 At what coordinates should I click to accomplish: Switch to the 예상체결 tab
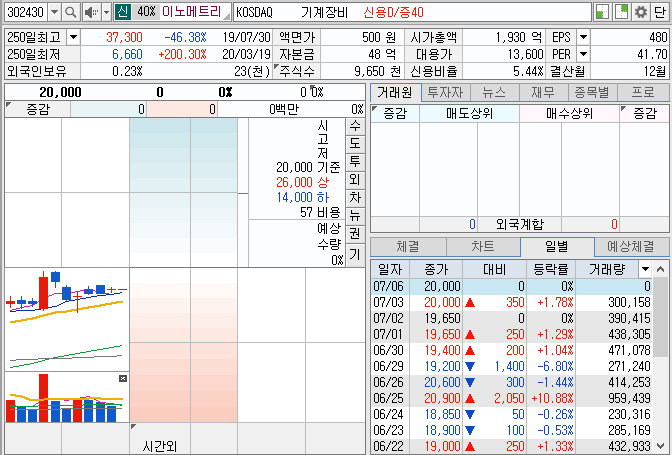(x=631, y=246)
